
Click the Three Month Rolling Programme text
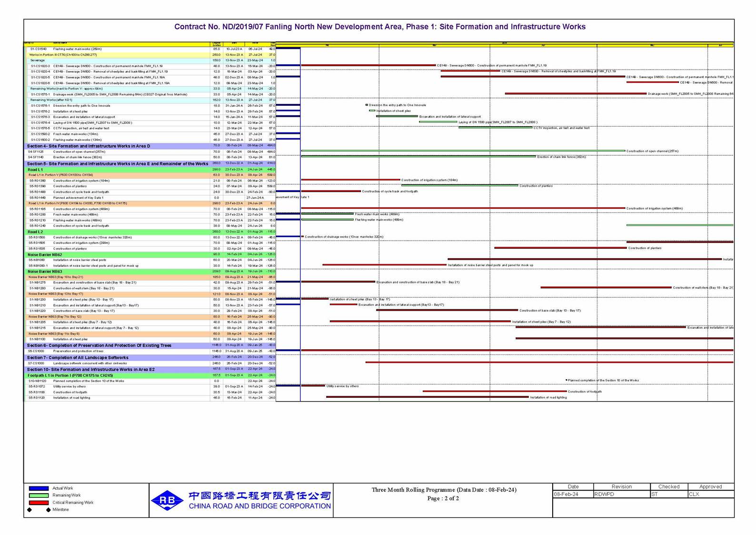[x=443, y=490]
